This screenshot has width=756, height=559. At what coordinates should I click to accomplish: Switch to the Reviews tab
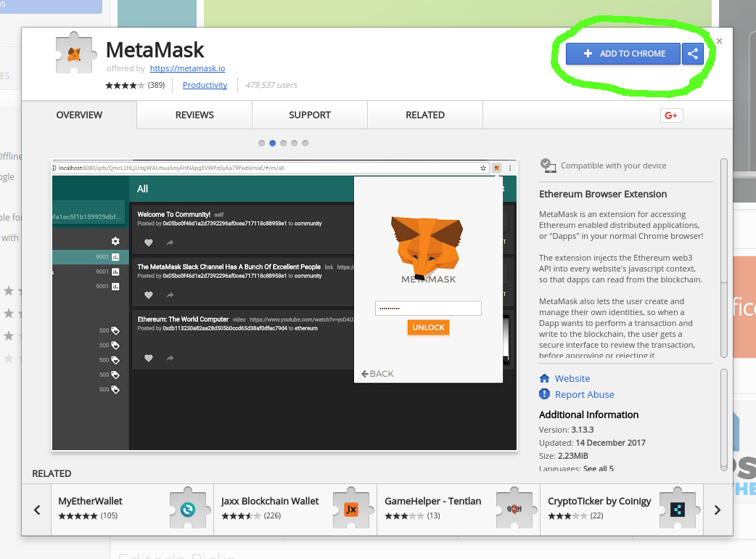[x=194, y=115]
